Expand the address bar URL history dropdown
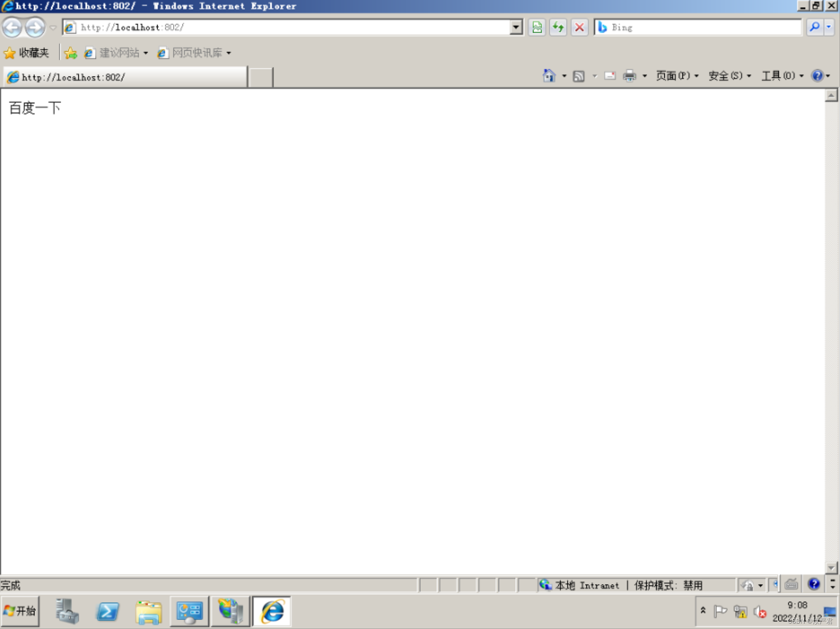The height and width of the screenshot is (629, 840). click(x=516, y=27)
